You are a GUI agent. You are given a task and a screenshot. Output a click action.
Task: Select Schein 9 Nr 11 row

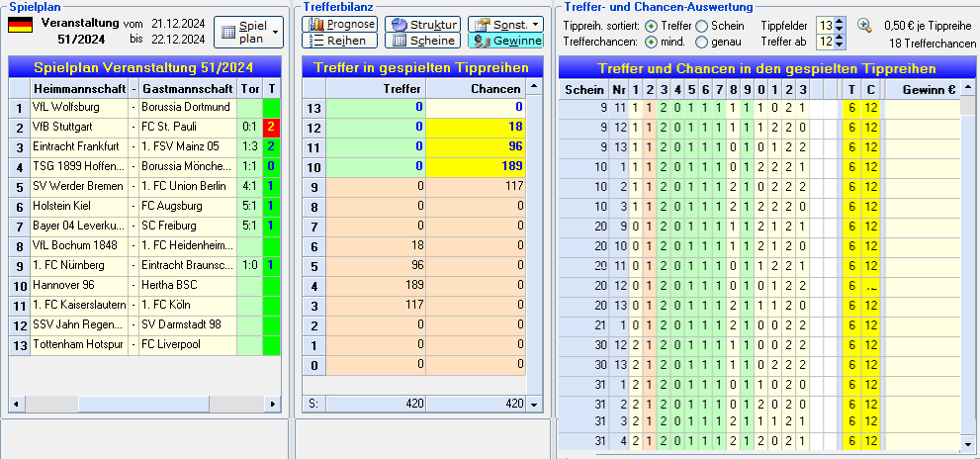click(x=759, y=108)
